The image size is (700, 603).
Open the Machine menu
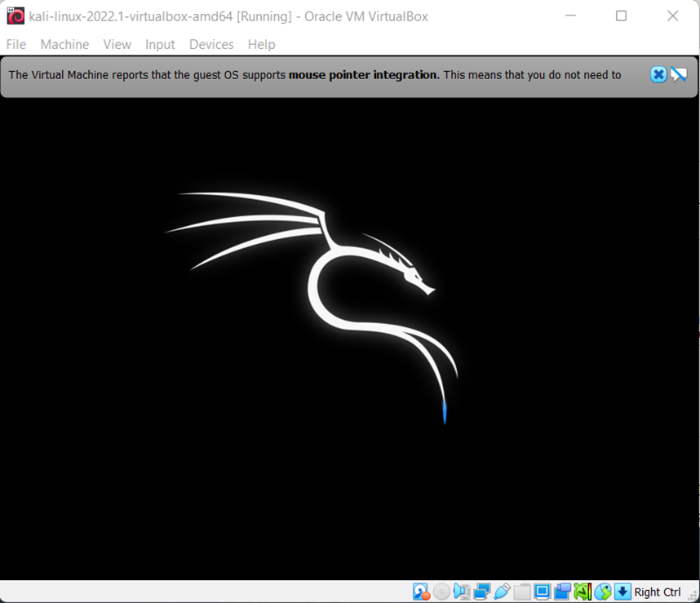point(64,44)
